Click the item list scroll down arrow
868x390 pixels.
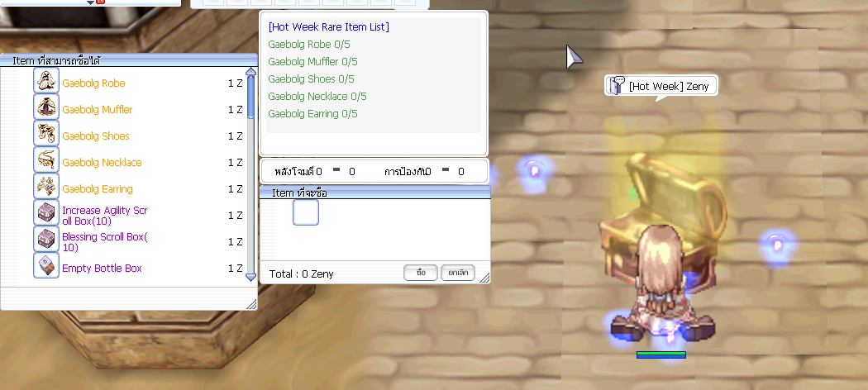250,277
